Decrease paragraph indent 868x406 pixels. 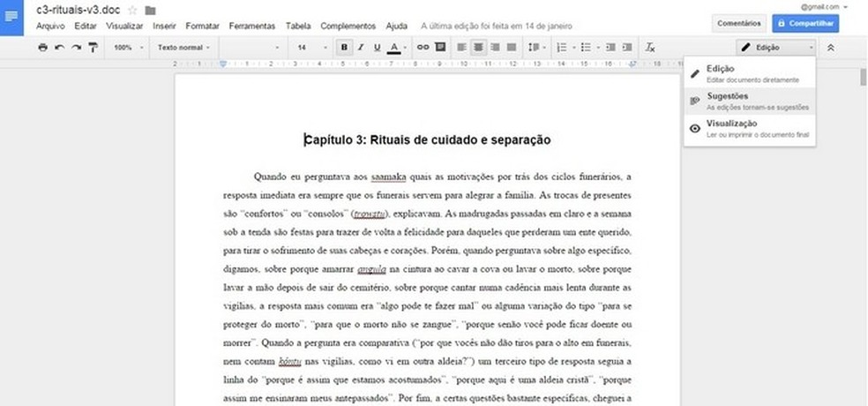610,48
